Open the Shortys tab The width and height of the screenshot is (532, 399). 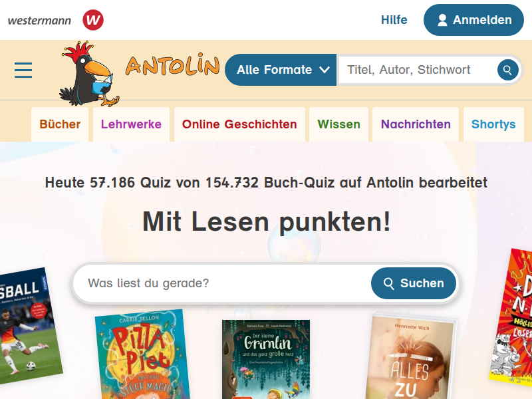493,124
